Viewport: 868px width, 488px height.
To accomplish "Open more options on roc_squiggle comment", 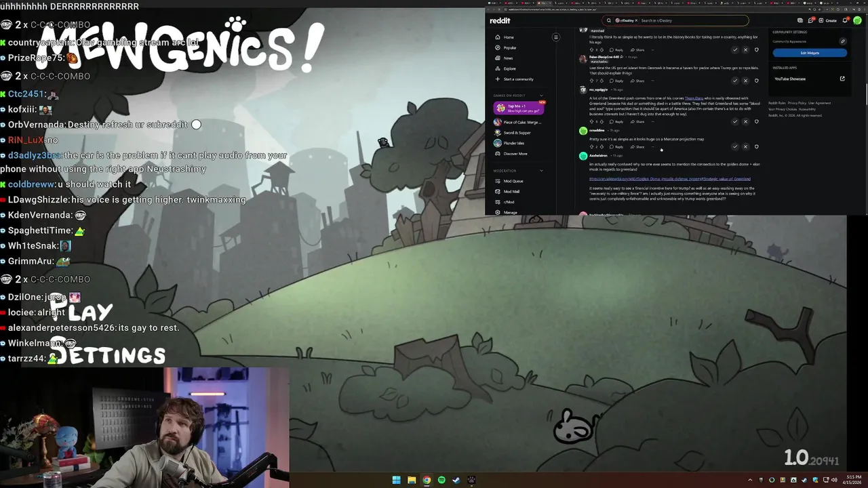I will click(x=653, y=122).
